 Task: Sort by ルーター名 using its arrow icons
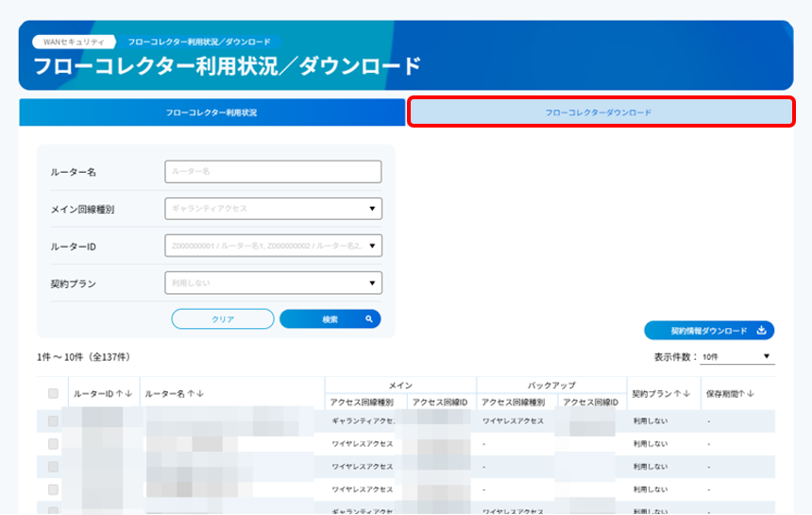coord(195,393)
